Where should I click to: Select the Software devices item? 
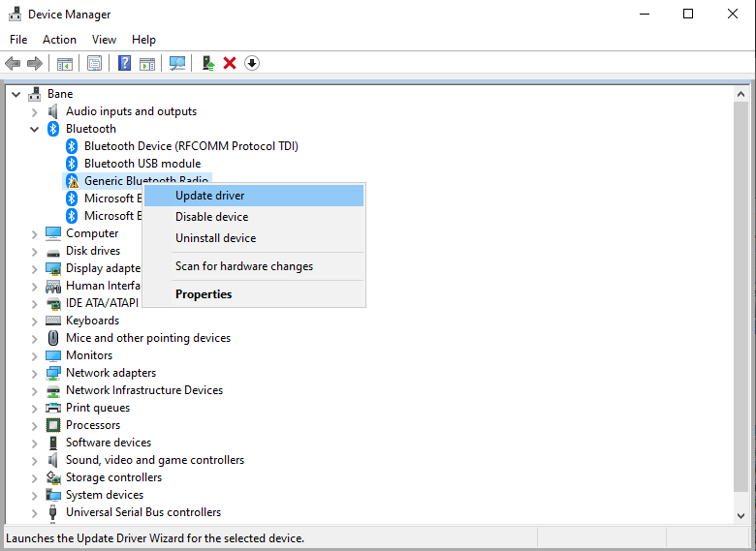pyautogui.click(x=109, y=443)
